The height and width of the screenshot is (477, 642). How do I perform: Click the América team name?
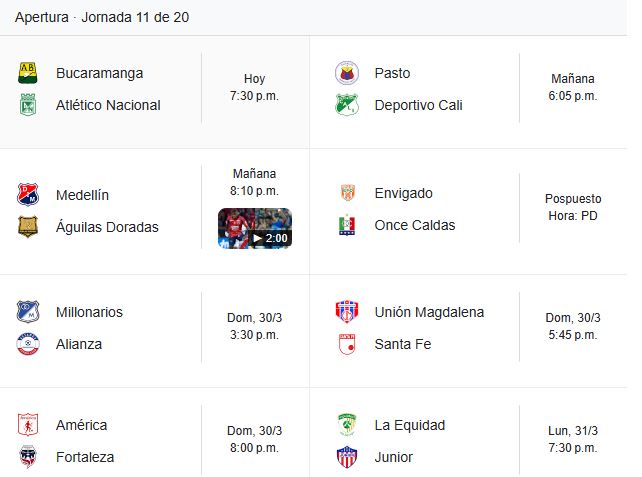81,425
